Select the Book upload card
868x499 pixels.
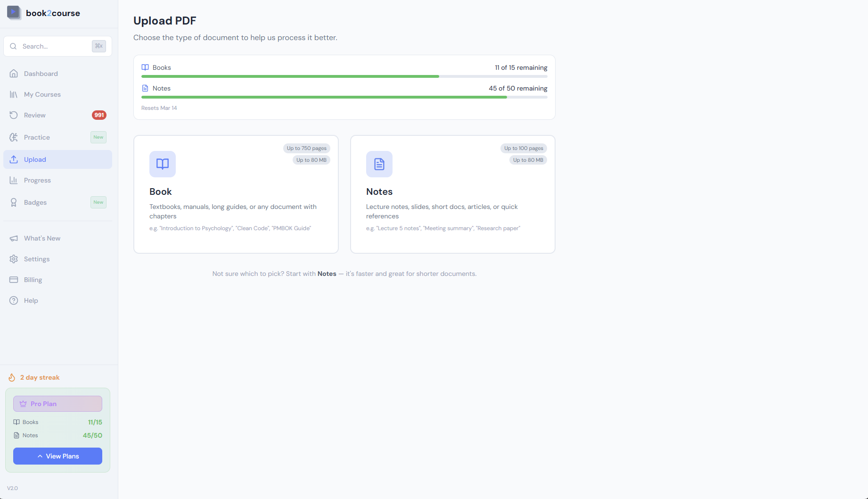236,194
